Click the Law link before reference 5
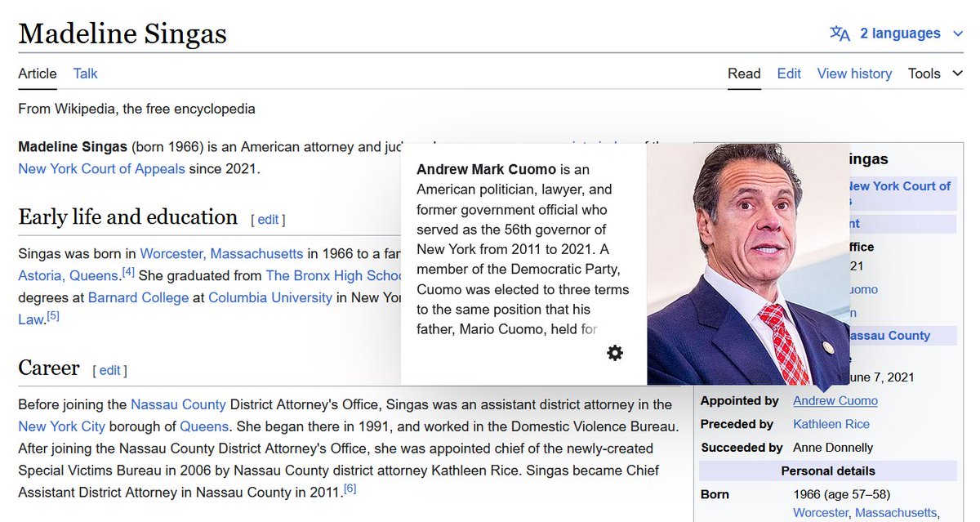The image size is (980, 522). pyautogui.click(x=30, y=319)
